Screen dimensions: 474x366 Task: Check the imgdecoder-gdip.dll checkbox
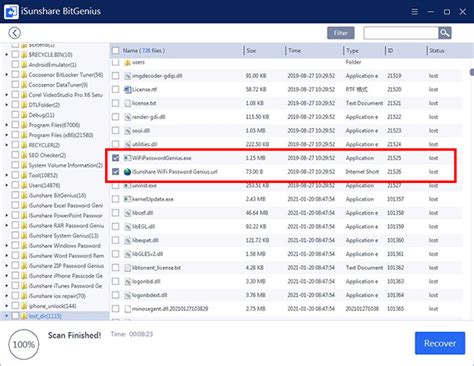[x=115, y=76]
